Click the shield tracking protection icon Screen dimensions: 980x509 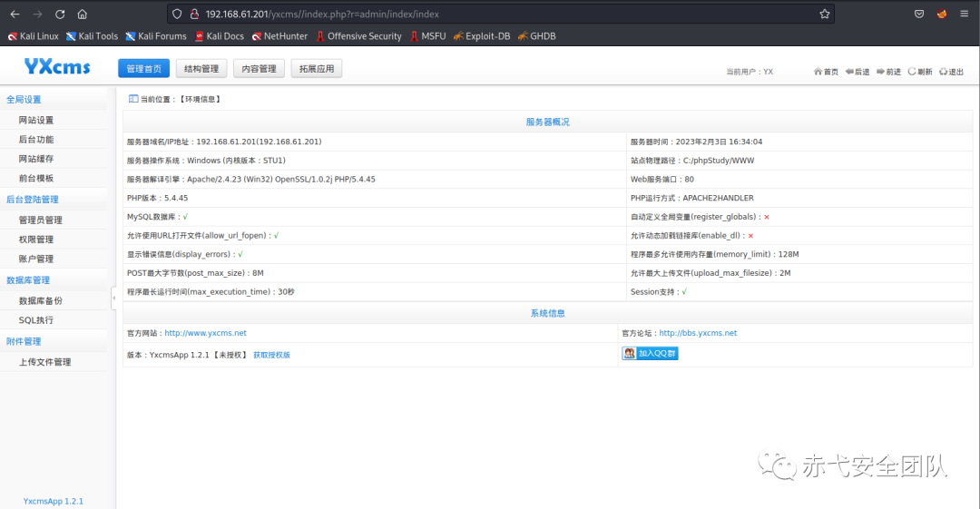click(x=177, y=14)
